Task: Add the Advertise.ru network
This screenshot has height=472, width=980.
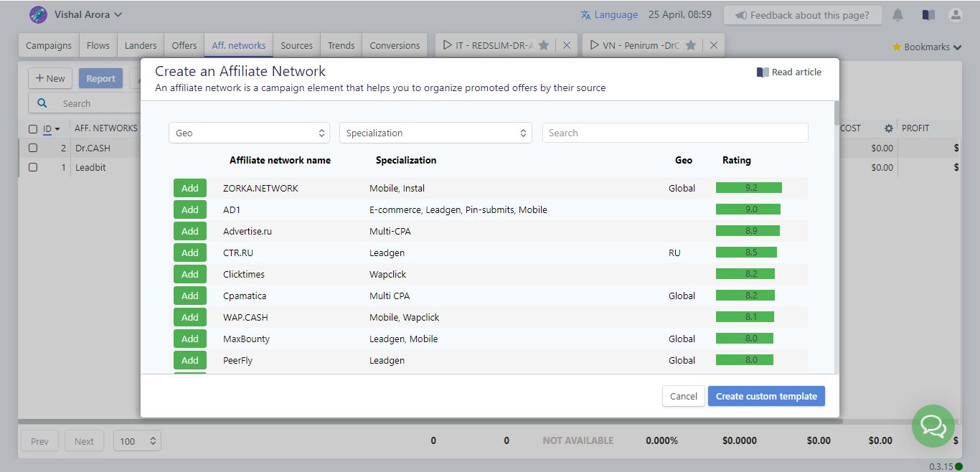Action: [190, 231]
